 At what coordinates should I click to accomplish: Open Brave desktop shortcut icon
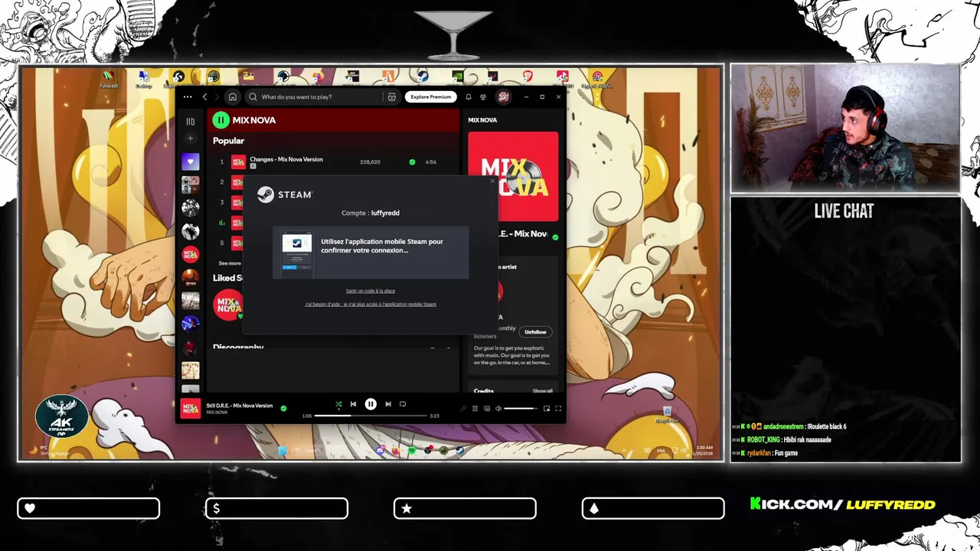[x=528, y=77]
